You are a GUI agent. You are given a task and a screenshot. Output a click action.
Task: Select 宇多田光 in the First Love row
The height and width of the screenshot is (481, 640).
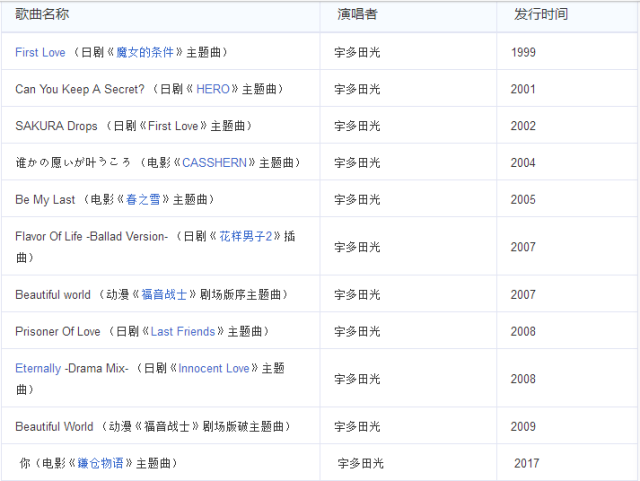click(x=357, y=52)
